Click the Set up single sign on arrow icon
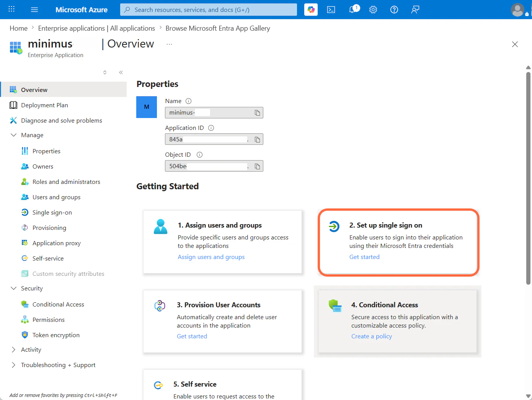Image resolution: width=532 pixels, height=400 pixels. tap(334, 226)
